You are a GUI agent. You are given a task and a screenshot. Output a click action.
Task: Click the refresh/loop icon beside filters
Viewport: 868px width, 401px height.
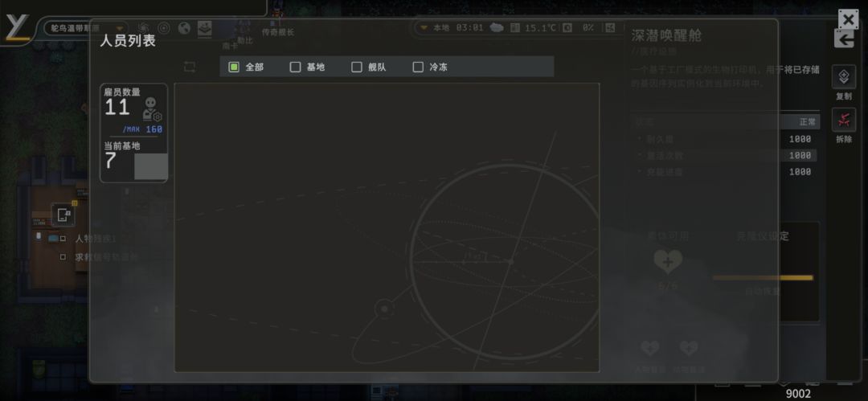click(x=190, y=67)
